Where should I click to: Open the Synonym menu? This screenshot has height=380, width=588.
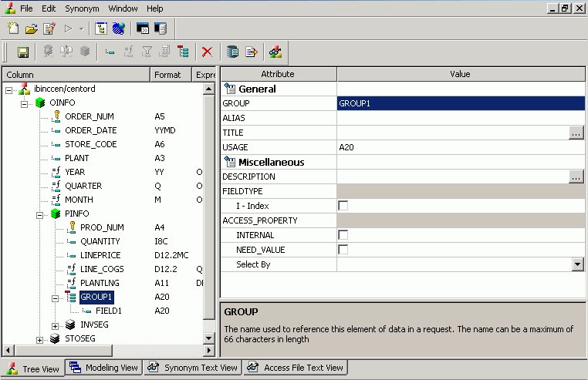[x=81, y=8]
